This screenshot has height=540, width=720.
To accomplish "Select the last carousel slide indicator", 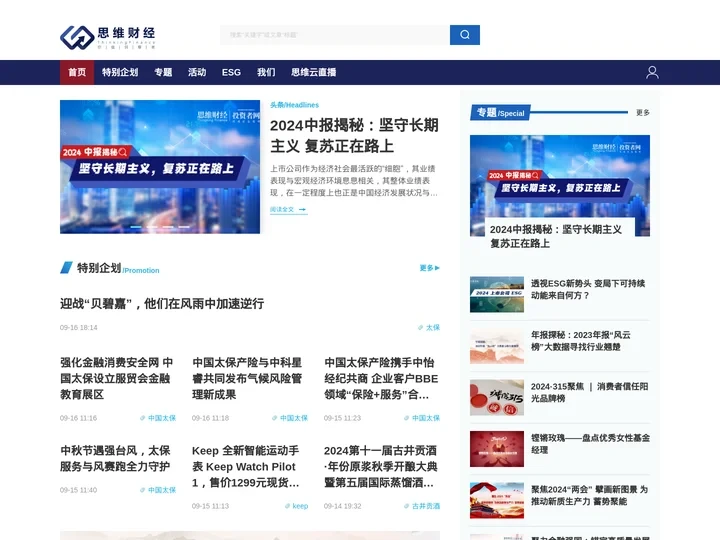I will click(184, 227).
